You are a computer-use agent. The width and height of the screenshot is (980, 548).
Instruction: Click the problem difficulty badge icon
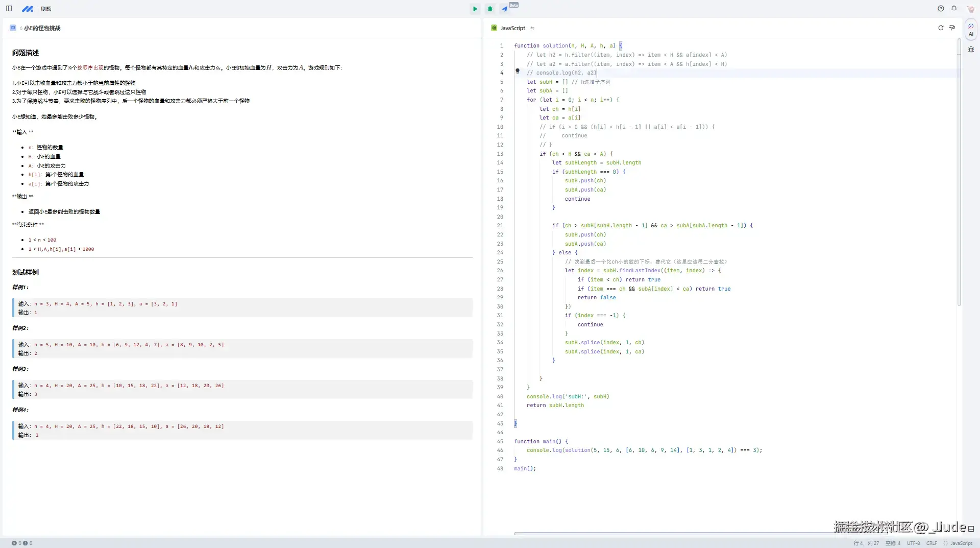13,28
